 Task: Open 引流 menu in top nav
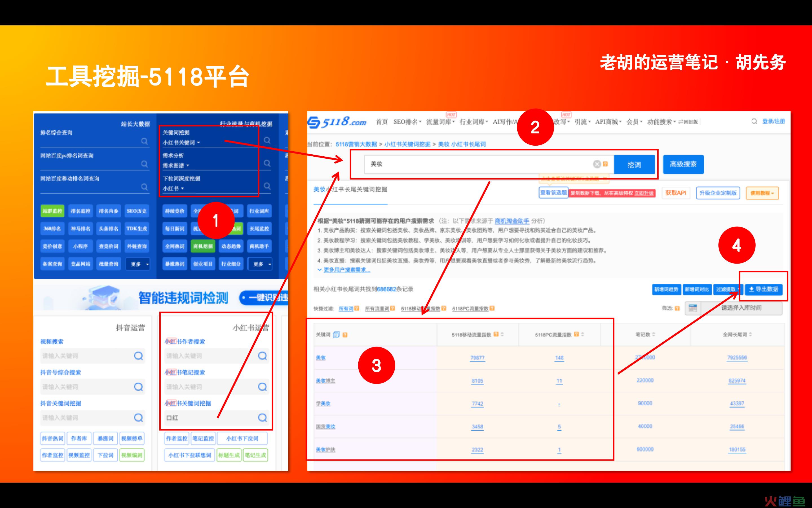(x=582, y=122)
